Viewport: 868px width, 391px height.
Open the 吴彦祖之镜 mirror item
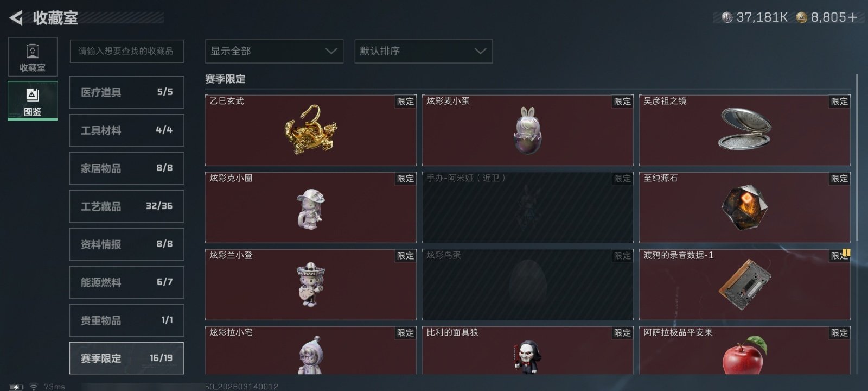click(745, 130)
